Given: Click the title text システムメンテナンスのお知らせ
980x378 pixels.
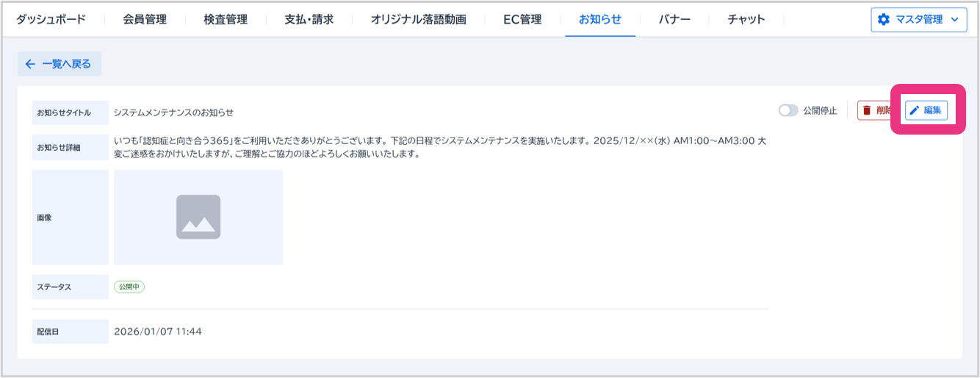Looking at the screenshot, I should coord(173,113).
